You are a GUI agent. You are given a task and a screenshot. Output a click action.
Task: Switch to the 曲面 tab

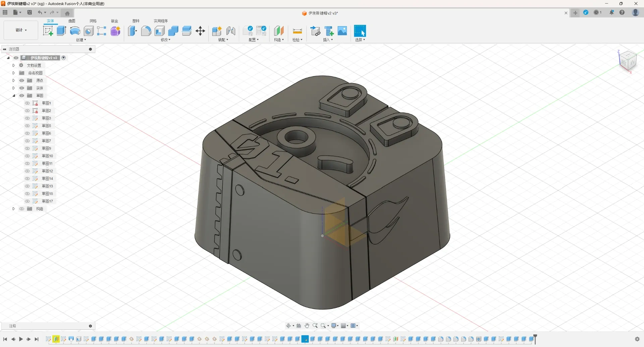72,21
